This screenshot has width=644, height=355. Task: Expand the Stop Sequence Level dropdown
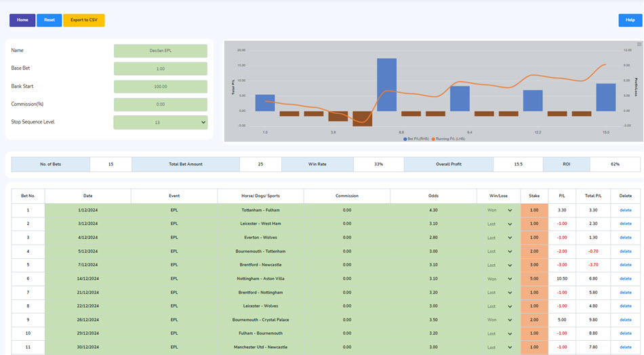(161, 122)
